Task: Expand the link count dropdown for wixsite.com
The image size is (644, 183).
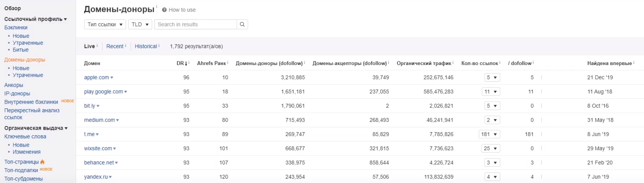Action: (x=490, y=148)
